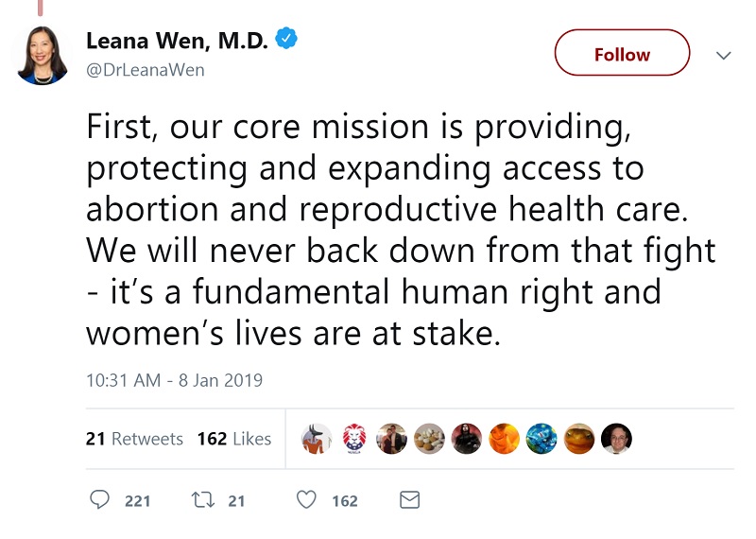Like the tweet with the heart icon

tap(306, 500)
